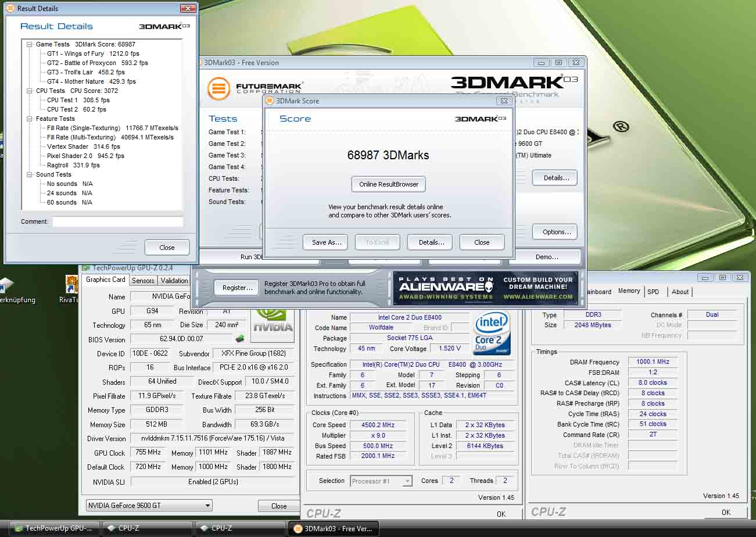Click the Subvendor XFX Pine Group field
This screenshot has width=756, height=537.
pyautogui.click(x=253, y=353)
